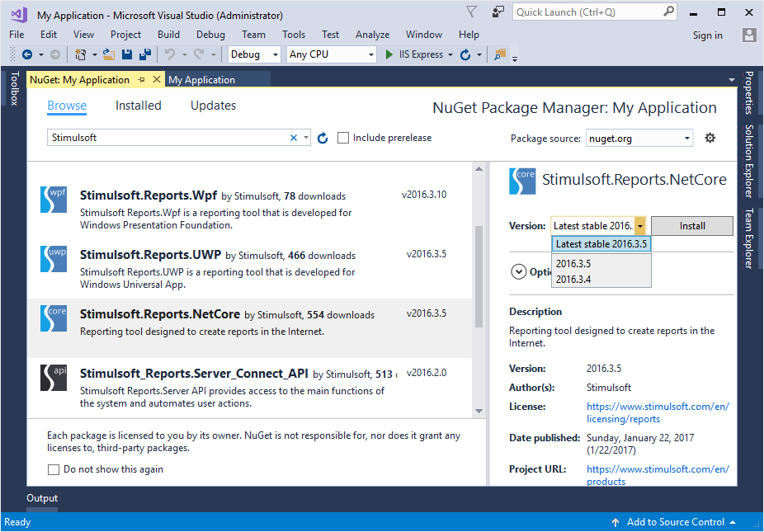Screen dimensions: 764x532
Task: Click the package list scrollbar thumb
Action: coord(479,276)
